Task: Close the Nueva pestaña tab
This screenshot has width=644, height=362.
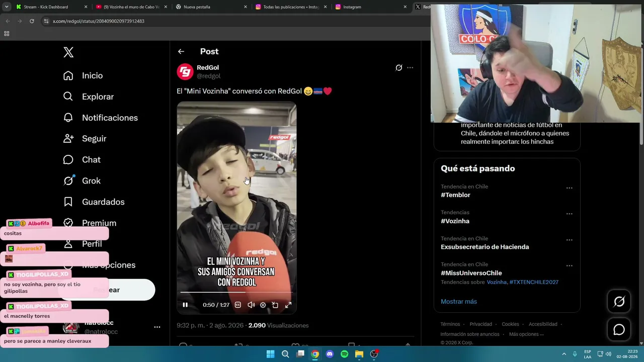Action: (x=246, y=7)
